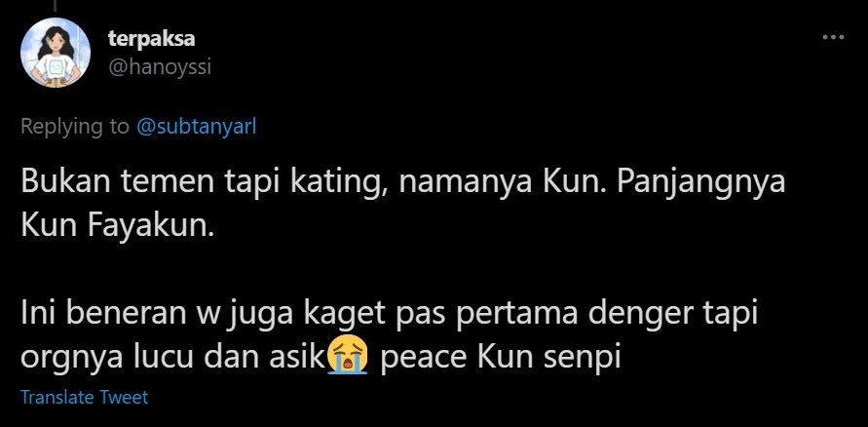Click the empty area between tweet paragraphs
The image size is (868, 427).
coord(403,271)
